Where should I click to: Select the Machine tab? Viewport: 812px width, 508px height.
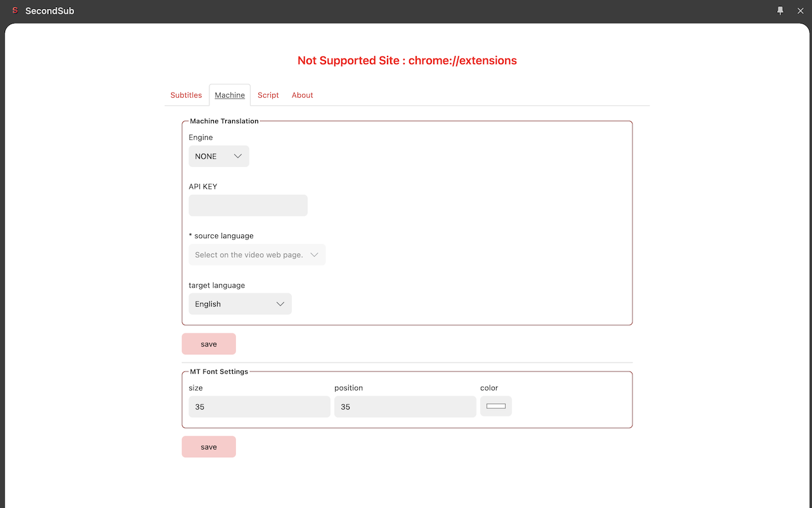point(230,95)
